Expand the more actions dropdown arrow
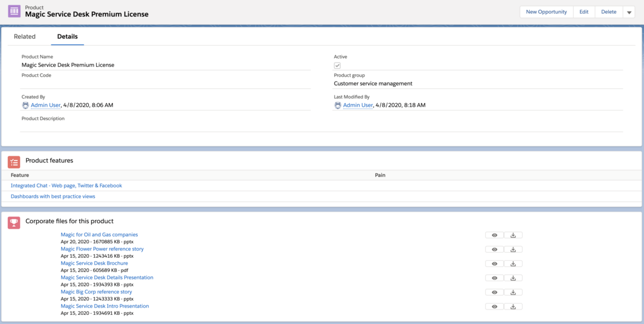This screenshot has width=644, height=324. (x=629, y=12)
